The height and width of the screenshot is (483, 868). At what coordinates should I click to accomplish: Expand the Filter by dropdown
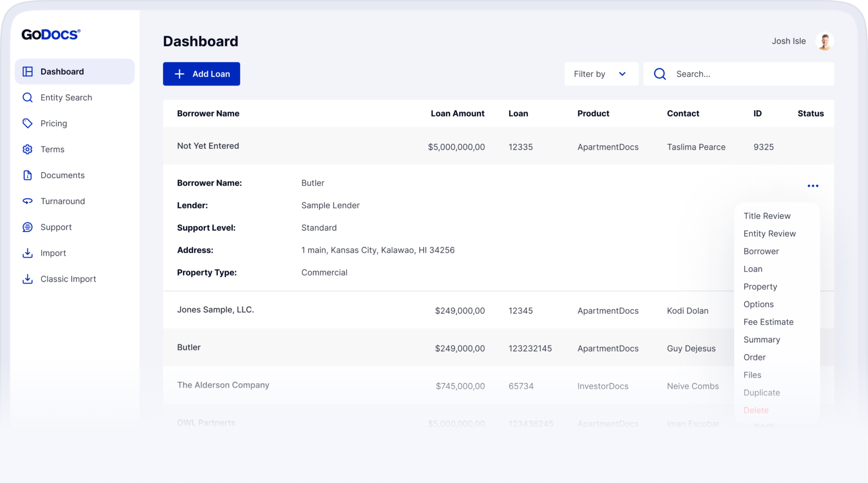(601, 74)
